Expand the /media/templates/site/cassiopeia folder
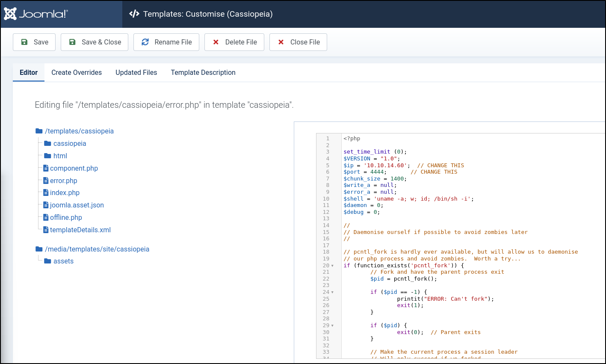 pos(97,249)
